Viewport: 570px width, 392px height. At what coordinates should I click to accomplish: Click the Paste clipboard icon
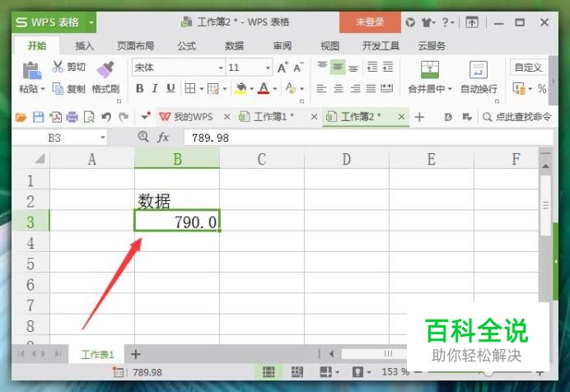coord(31,71)
